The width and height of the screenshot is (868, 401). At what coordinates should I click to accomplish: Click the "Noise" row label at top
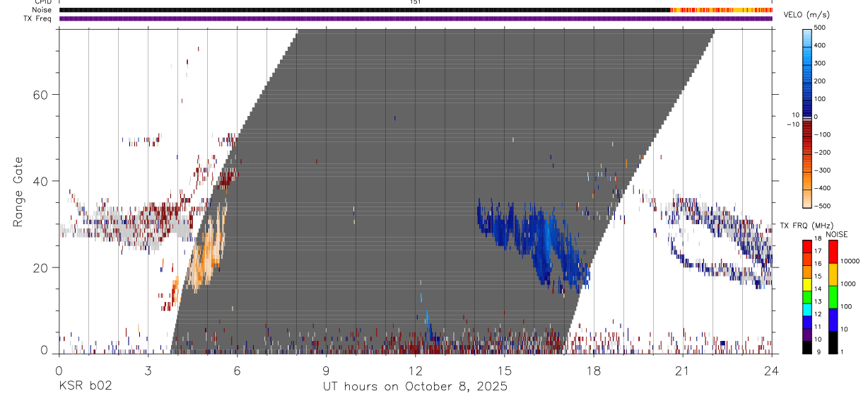(43, 10)
